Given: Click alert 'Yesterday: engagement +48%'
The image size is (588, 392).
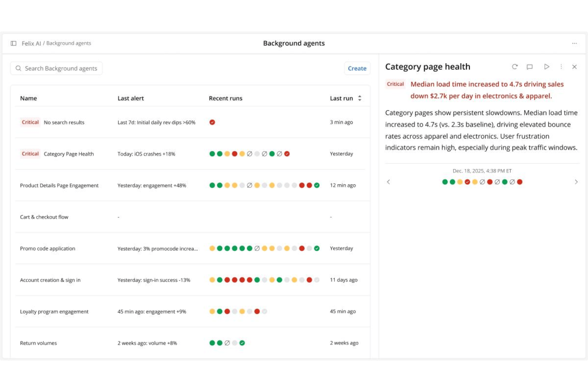Looking at the screenshot, I should point(152,185).
